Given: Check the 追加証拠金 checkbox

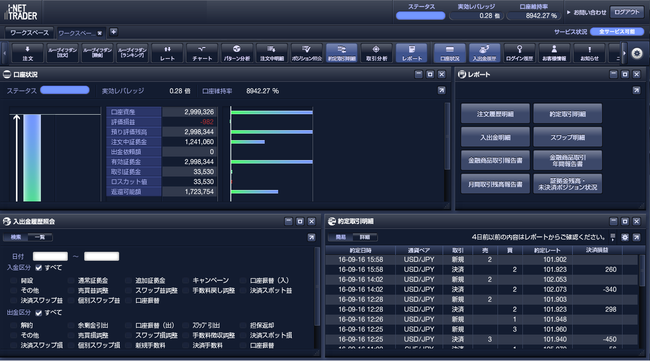Looking at the screenshot, I should 129,281.
